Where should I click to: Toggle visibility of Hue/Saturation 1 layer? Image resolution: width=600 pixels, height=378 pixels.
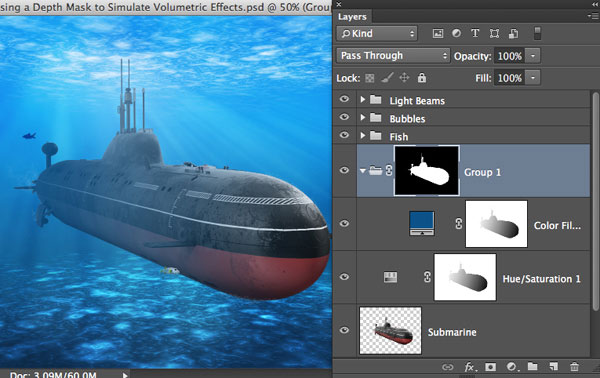344,277
